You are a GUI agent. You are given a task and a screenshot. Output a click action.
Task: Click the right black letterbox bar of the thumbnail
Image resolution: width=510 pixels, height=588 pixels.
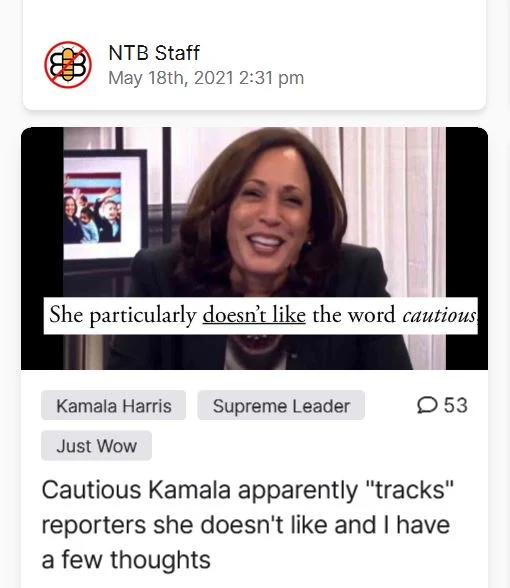[467, 248]
